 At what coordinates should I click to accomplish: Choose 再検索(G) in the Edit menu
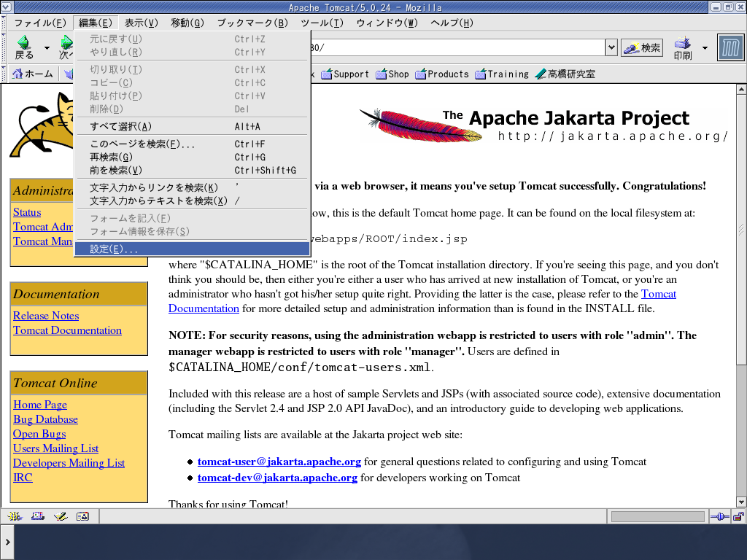[193, 157]
